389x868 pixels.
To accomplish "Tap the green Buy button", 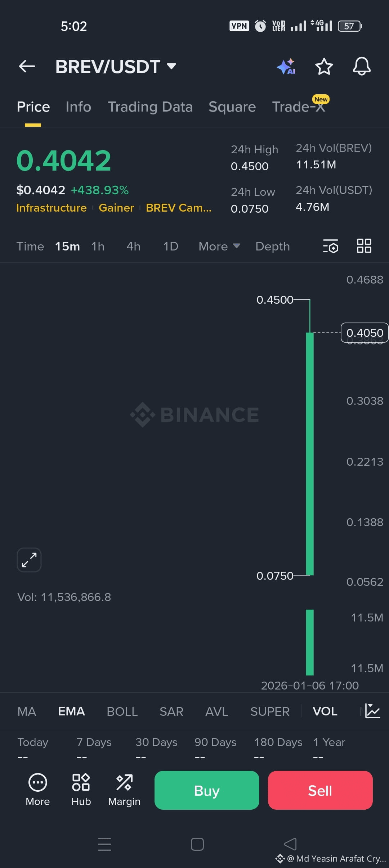I will click(207, 790).
